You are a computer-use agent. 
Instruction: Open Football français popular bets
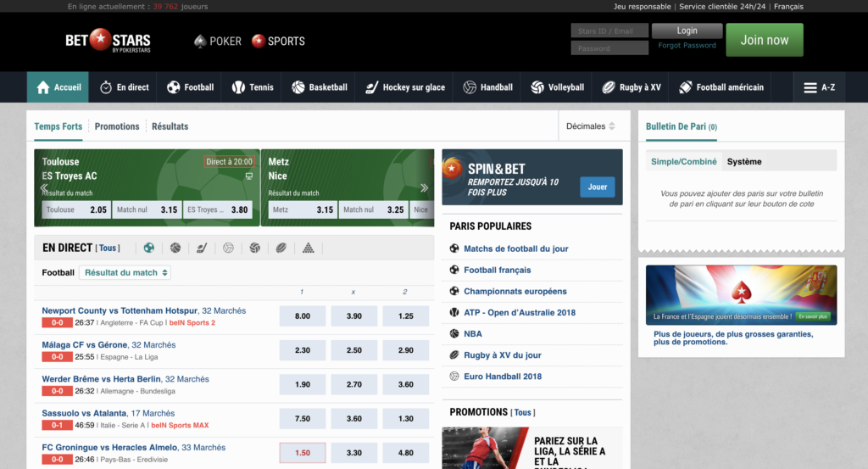[497, 271]
